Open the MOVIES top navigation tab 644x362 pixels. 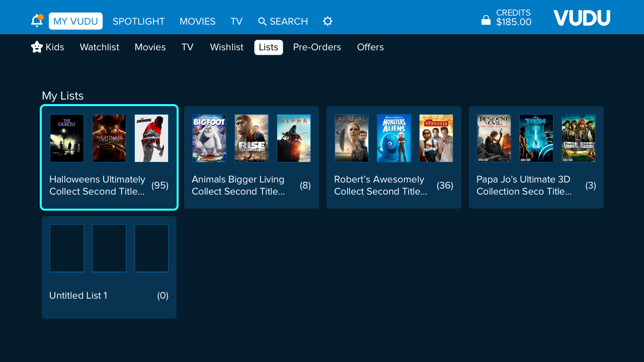tap(198, 22)
